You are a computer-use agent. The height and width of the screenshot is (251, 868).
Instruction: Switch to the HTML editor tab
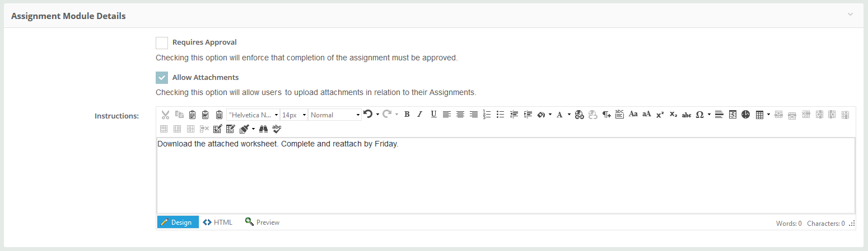click(x=218, y=222)
